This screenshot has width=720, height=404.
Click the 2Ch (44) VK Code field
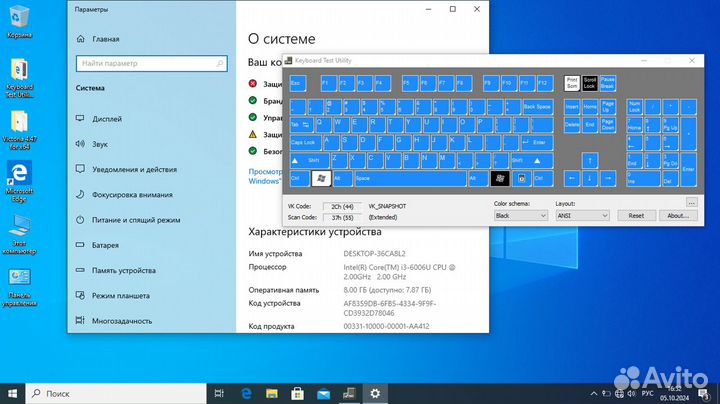click(x=342, y=207)
